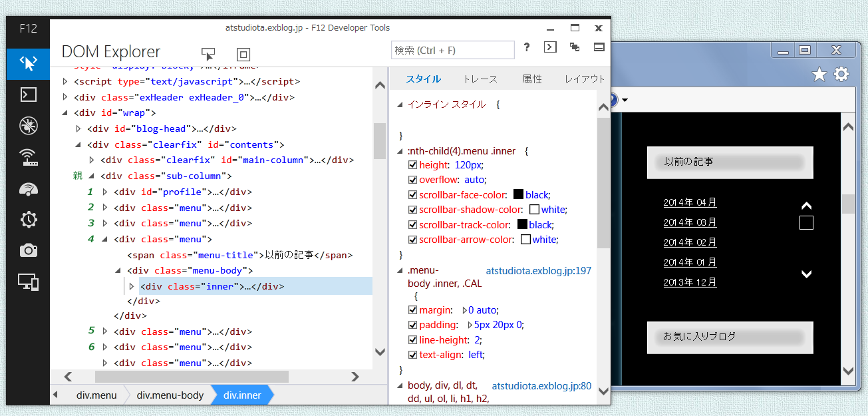Pick the scrollbar-shadow-color white swatch
Screen dimensions: 868x416
coord(534,210)
